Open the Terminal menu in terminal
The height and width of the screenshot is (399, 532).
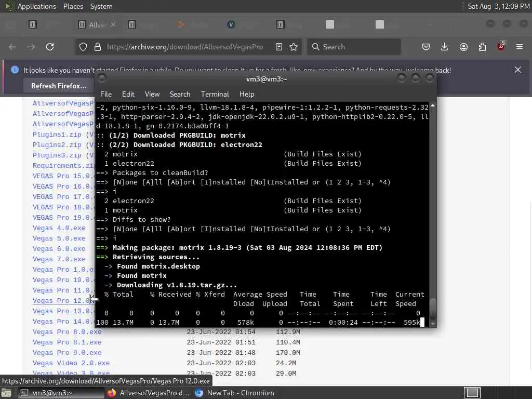coord(215,95)
